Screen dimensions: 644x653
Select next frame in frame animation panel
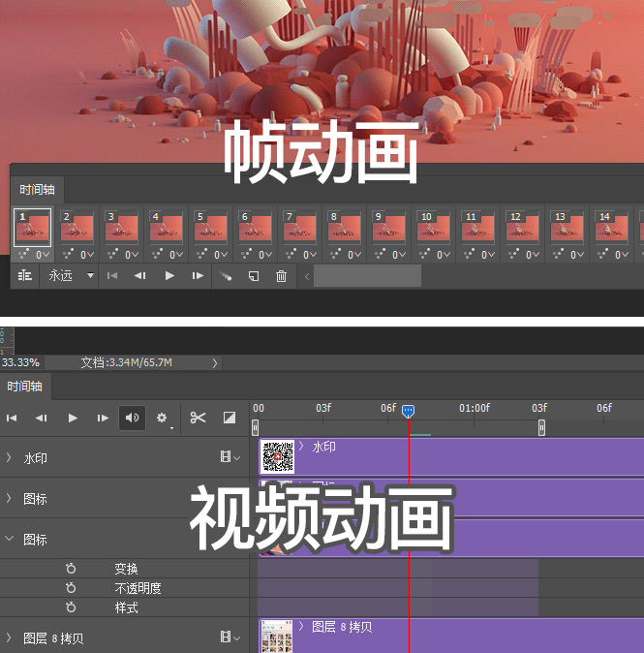198,276
